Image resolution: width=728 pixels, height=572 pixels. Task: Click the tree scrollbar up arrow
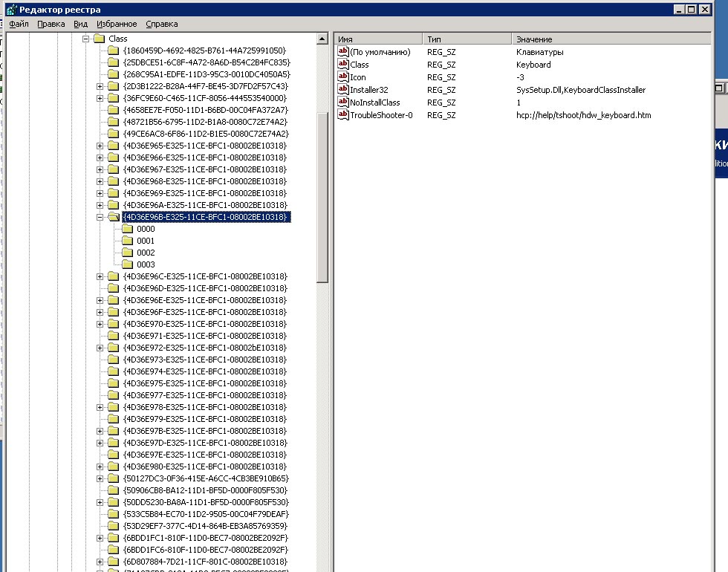(x=322, y=39)
